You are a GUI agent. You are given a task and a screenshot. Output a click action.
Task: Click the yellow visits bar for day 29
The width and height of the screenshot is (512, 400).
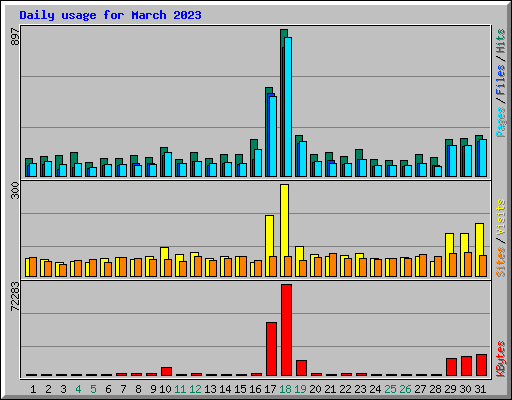click(449, 243)
